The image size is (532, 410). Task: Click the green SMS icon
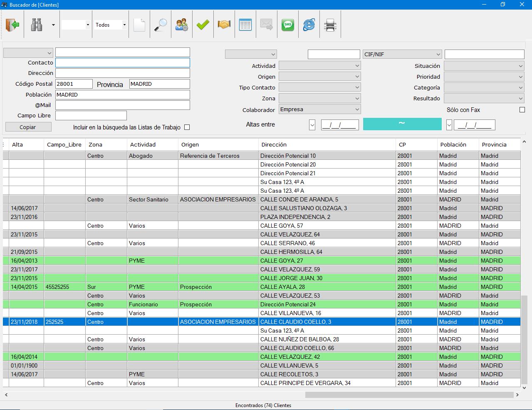click(288, 25)
